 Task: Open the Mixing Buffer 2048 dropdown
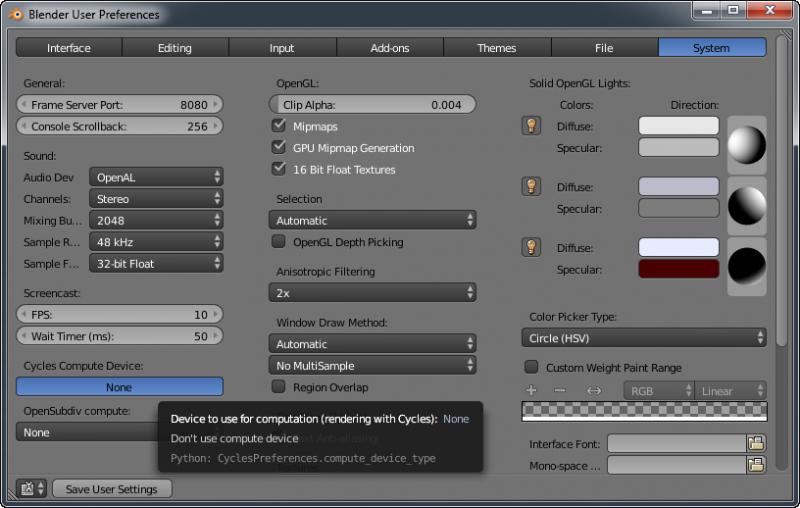156,220
